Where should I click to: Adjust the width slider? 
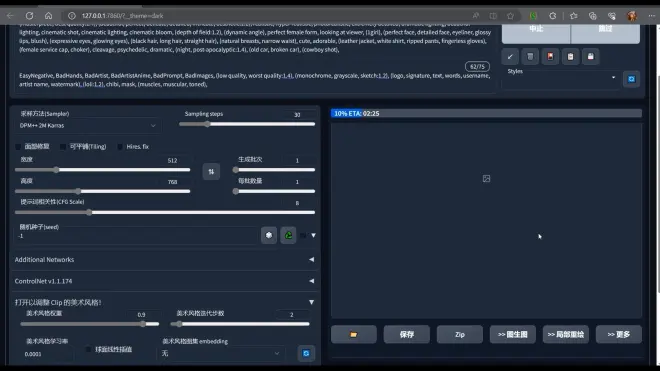[x=102, y=170]
